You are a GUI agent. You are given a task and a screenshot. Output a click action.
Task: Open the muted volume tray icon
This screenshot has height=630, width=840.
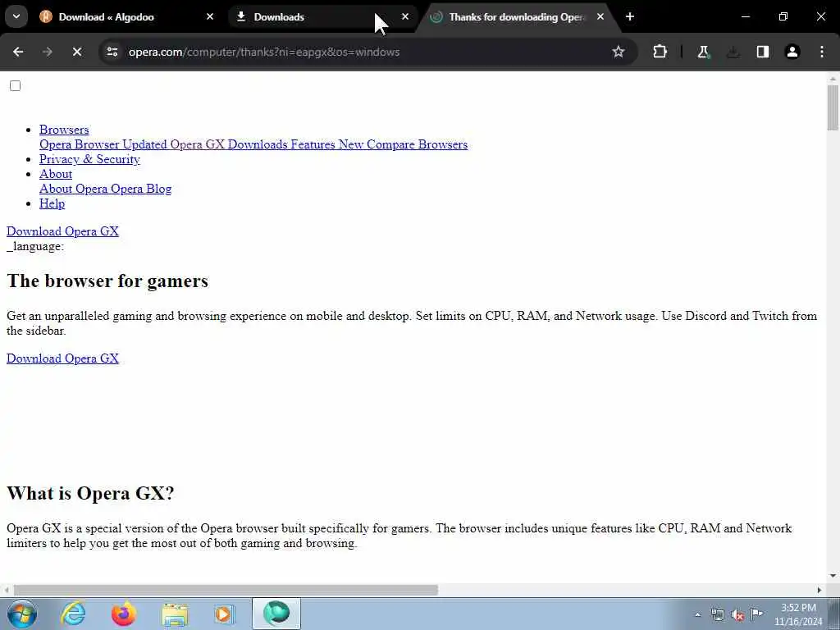[737, 615]
